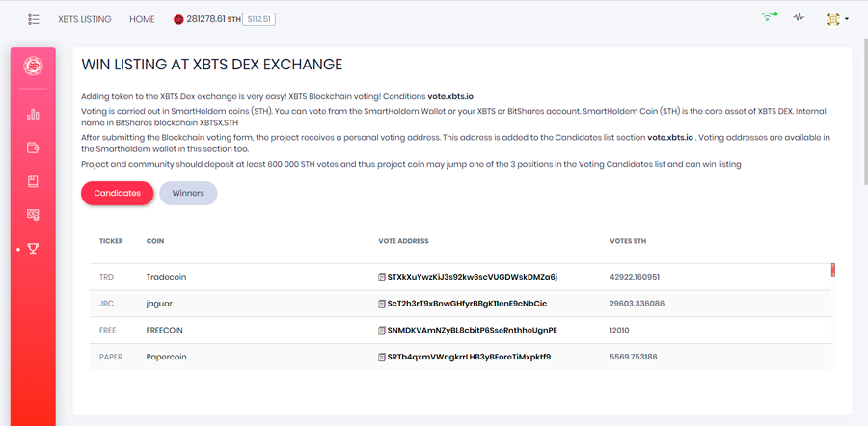The height and width of the screenshot is (426, 868).
Task: Open the user avatar dropdown menu
Action: pos(837,19)
